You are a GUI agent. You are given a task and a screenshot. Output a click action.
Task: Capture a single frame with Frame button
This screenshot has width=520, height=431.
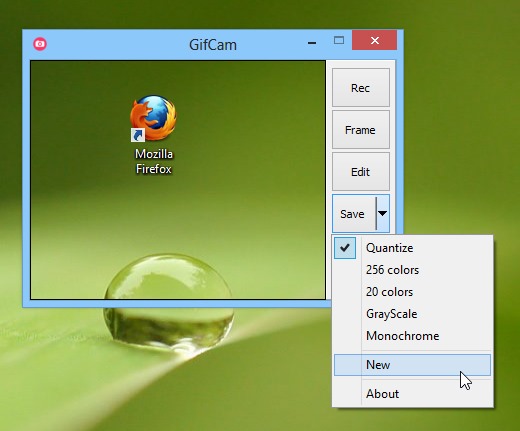pyautogui.click(x=361, y=130)
